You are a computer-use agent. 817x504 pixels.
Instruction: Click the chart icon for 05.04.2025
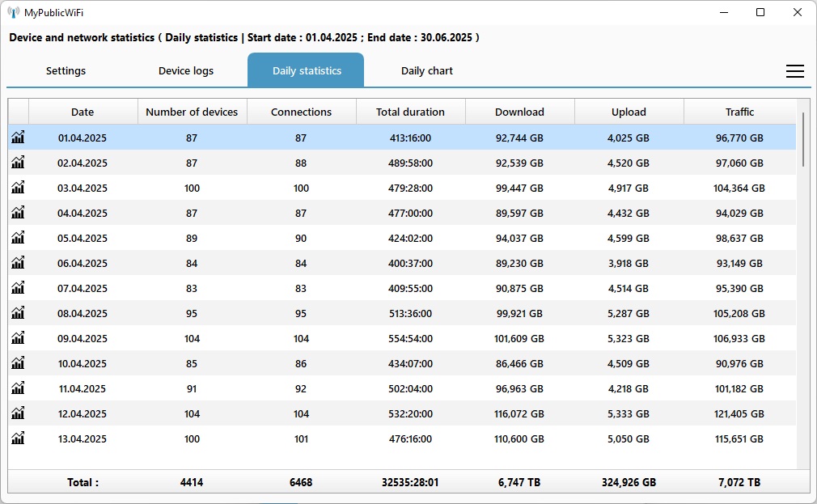[x=18, y=238]
